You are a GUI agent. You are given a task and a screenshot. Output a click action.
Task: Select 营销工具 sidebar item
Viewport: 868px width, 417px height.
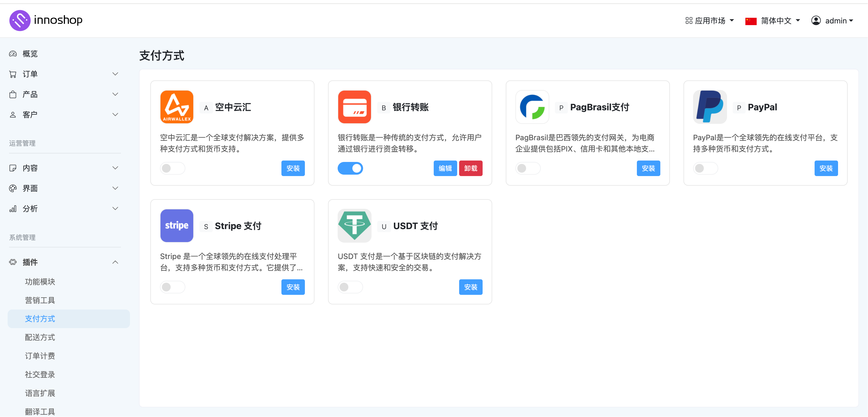click(40, 300)
